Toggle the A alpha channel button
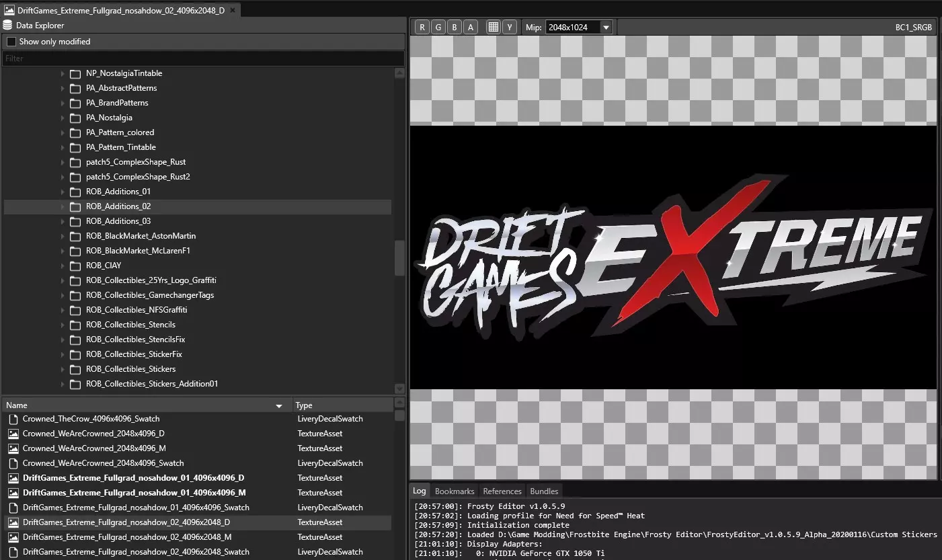The width and height of the screenshot is (942, 560). pyautogui.click(x=471, y=27)
